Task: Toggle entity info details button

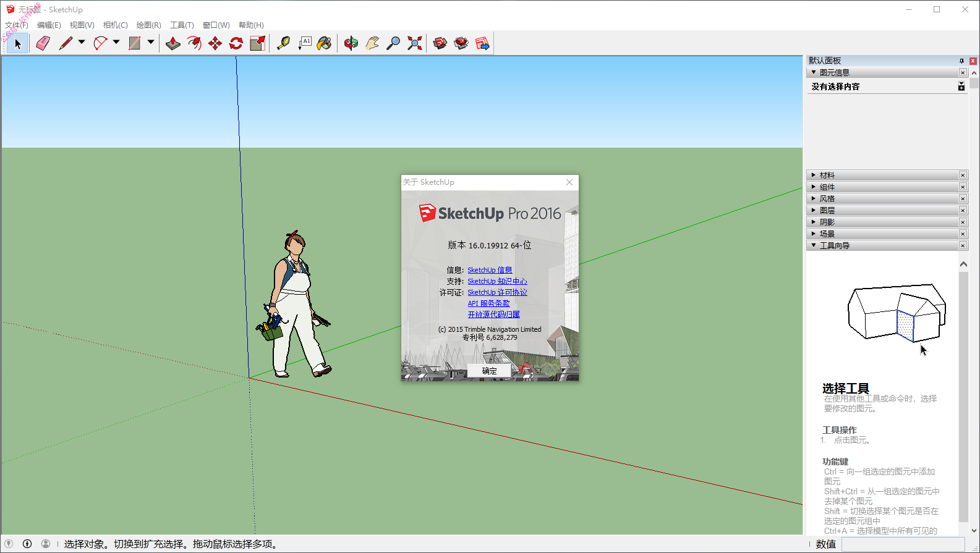Action: click(961, 87)
